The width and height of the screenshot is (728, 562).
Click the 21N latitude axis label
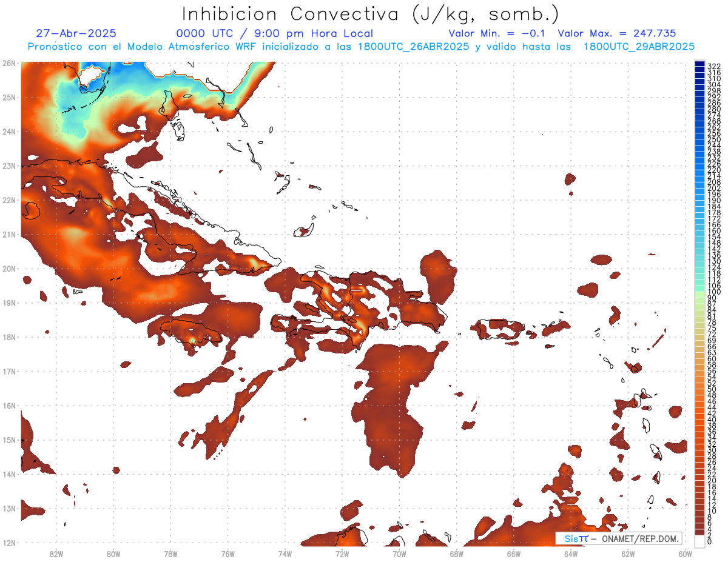pos(8,234)
